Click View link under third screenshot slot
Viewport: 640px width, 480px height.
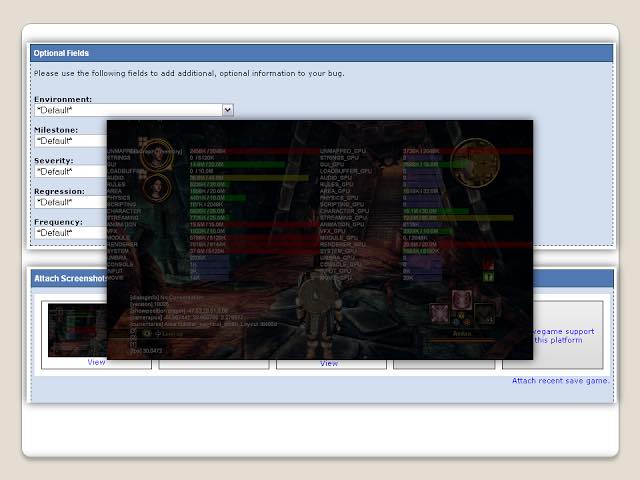pos(329,364)
